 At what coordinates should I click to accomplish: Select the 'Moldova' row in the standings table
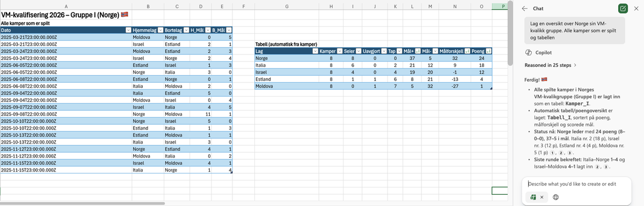pos(287,86)
